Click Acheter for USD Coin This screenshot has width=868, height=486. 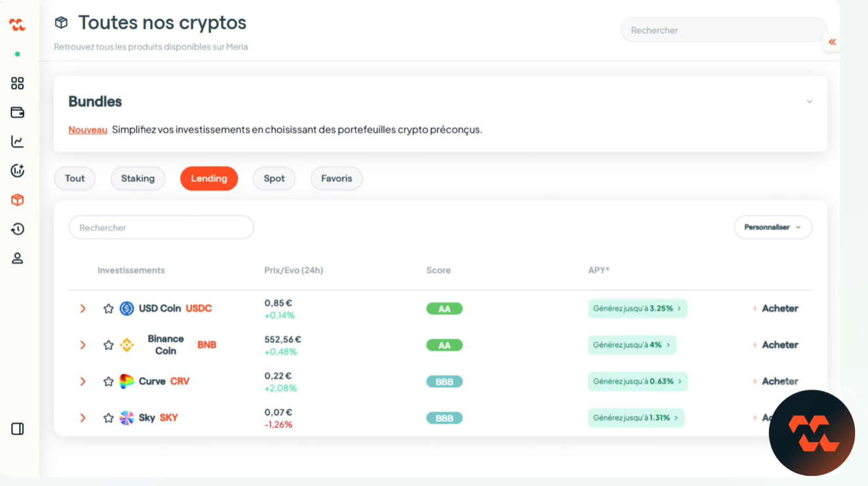[775, 308]
